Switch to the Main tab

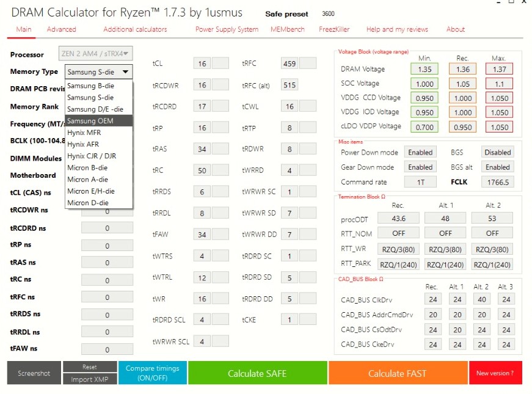[x=24, y=29]
